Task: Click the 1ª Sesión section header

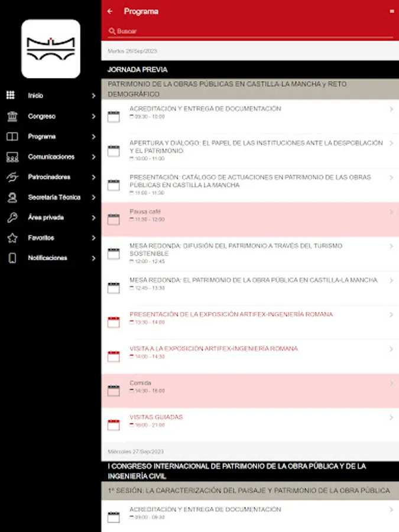Action: (x=250, y=491)
